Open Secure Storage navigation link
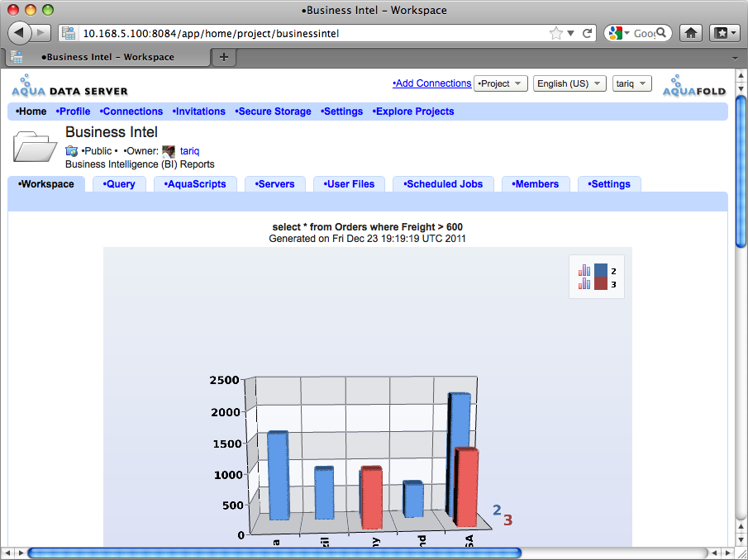The width and height of the screenshot is (748, 560). [x=273, y=112]
